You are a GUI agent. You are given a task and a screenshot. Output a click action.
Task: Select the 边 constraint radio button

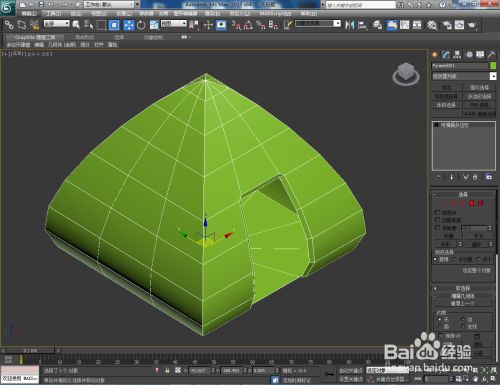tap(463, 319)
